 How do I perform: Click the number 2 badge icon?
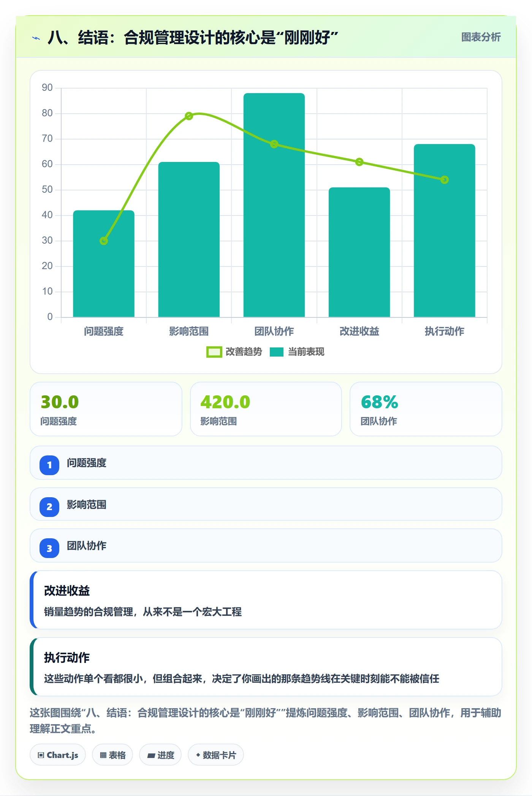tap(49, 507)
